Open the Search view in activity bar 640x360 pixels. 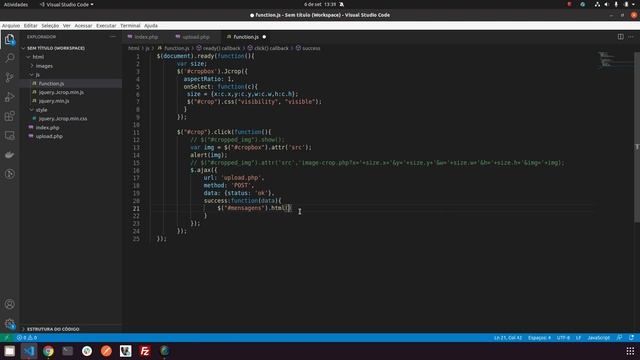pos(9,58)
